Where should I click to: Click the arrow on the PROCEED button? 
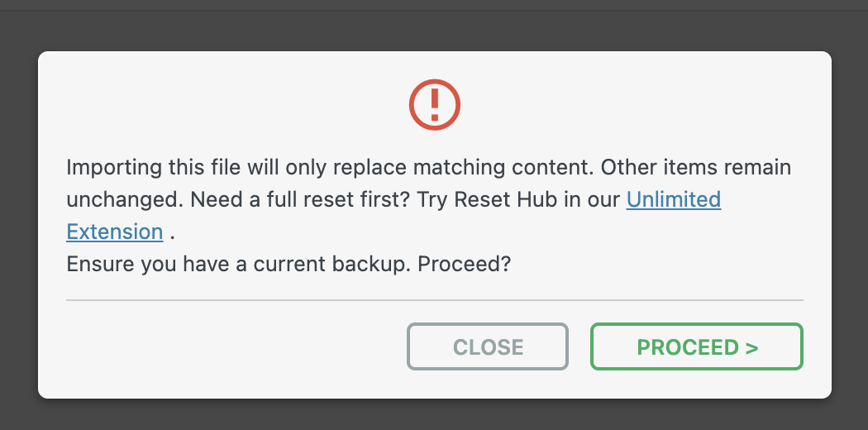(x=751, y=347)
